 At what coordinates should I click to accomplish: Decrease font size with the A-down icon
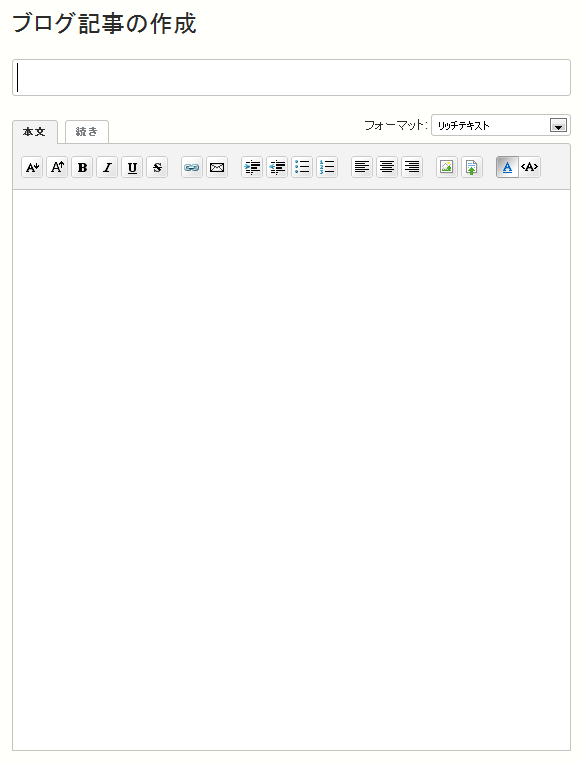[x=32, y=167]
